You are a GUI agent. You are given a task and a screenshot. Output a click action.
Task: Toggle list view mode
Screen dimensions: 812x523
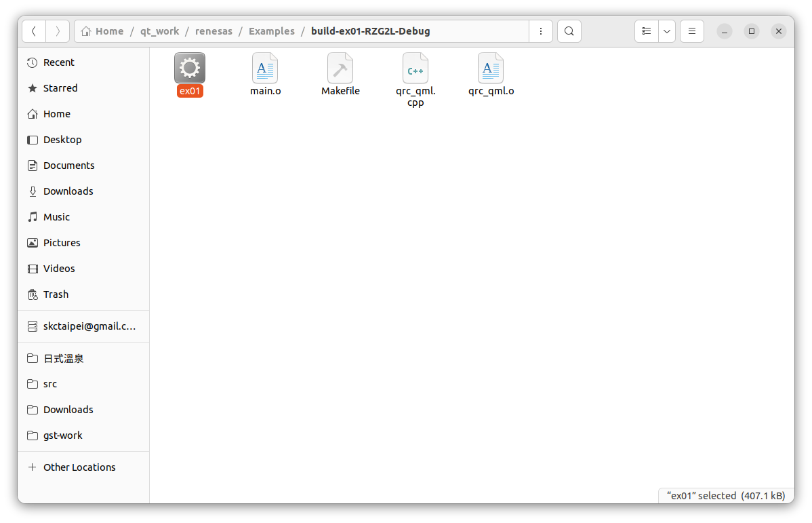point(647,31)
